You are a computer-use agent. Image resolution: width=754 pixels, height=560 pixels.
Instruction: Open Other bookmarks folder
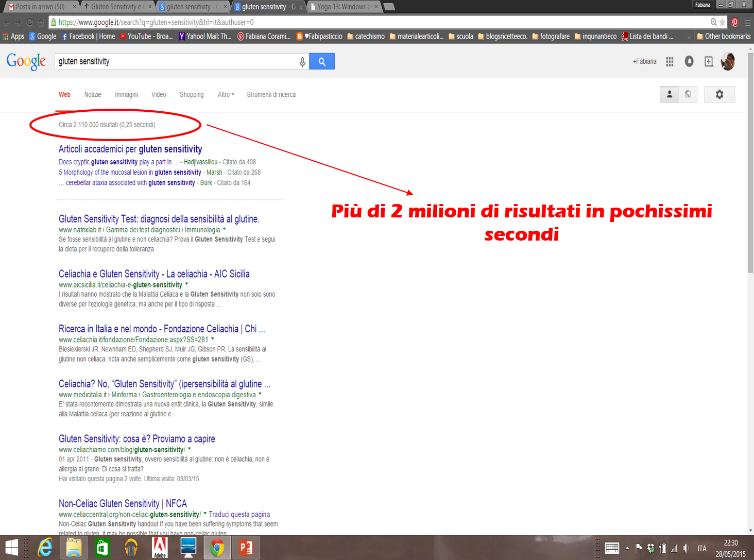tap(724, 36)
